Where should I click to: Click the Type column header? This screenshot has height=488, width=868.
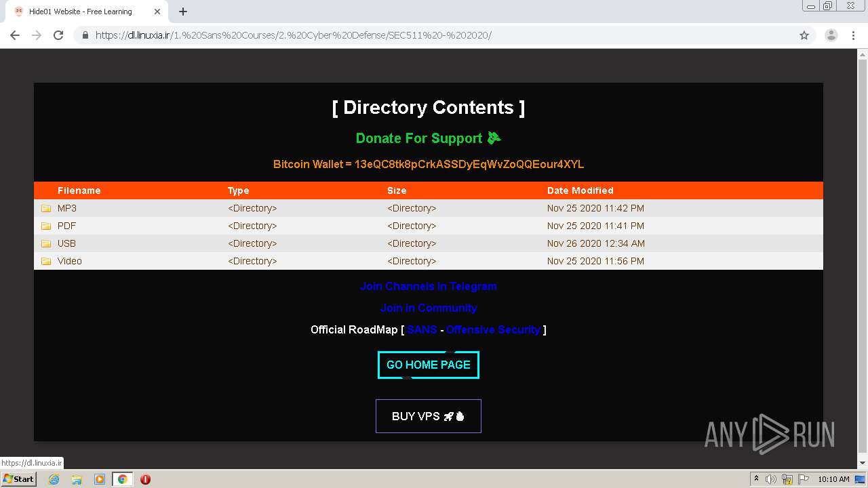[x=239, y=190]
